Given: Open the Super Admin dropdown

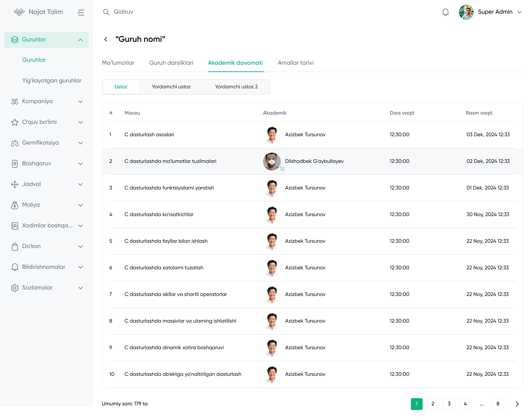Looking at the screenshot, I should [519, 12].
